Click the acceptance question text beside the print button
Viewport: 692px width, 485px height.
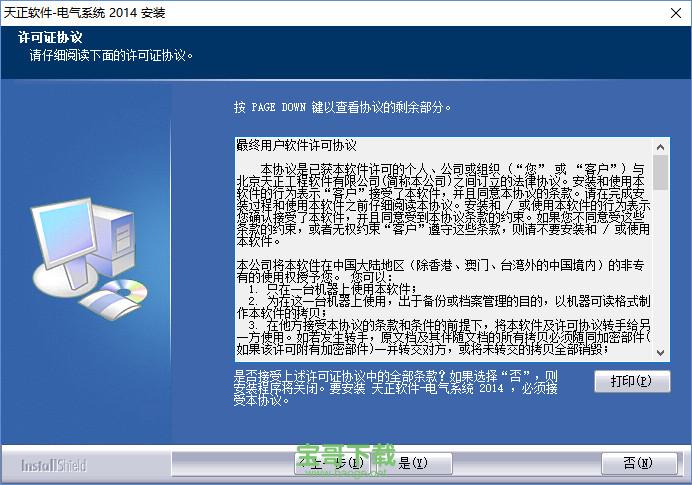pyautogui.click(x=400, y=388)
